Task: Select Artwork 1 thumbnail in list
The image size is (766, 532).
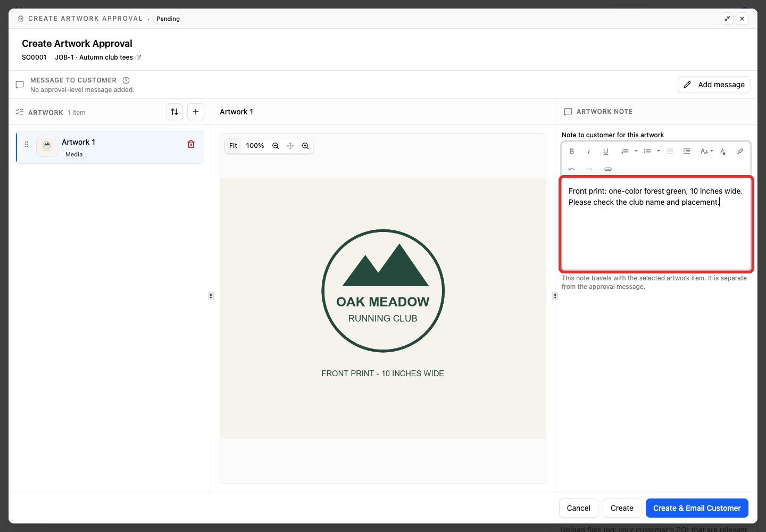Action: point(47,146)
